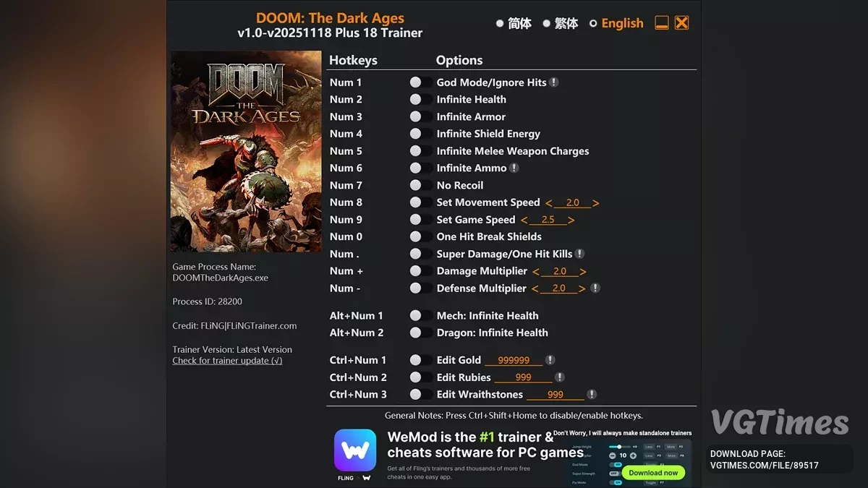This screenshot has width=868, height=488.
Task: Minimize the trainer window
Action: point(661,23)
